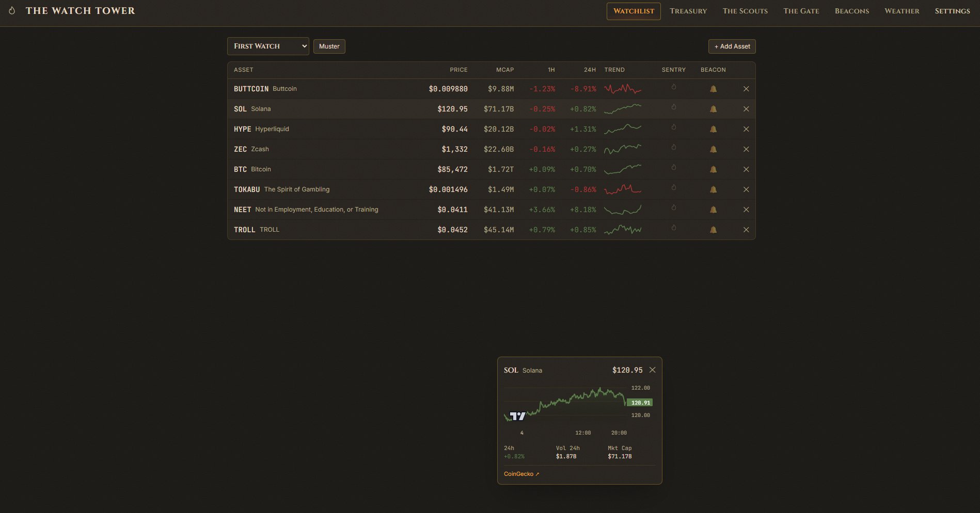
Task: Click the Muster button
Action: pyautogui.click(x=329, y=46)
